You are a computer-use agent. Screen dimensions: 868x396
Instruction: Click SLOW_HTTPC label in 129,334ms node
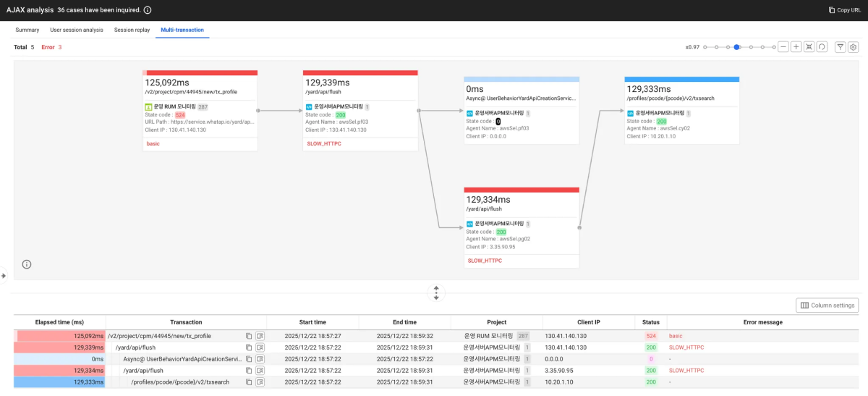tap(485, 261)
